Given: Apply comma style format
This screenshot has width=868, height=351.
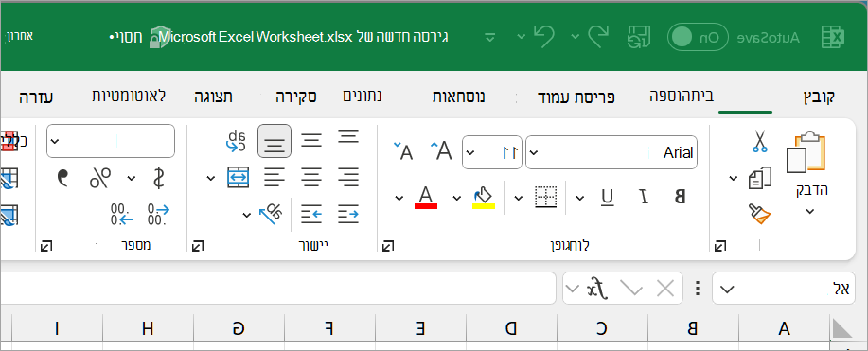Looking at the screenshot, I should tap(63, 178).
